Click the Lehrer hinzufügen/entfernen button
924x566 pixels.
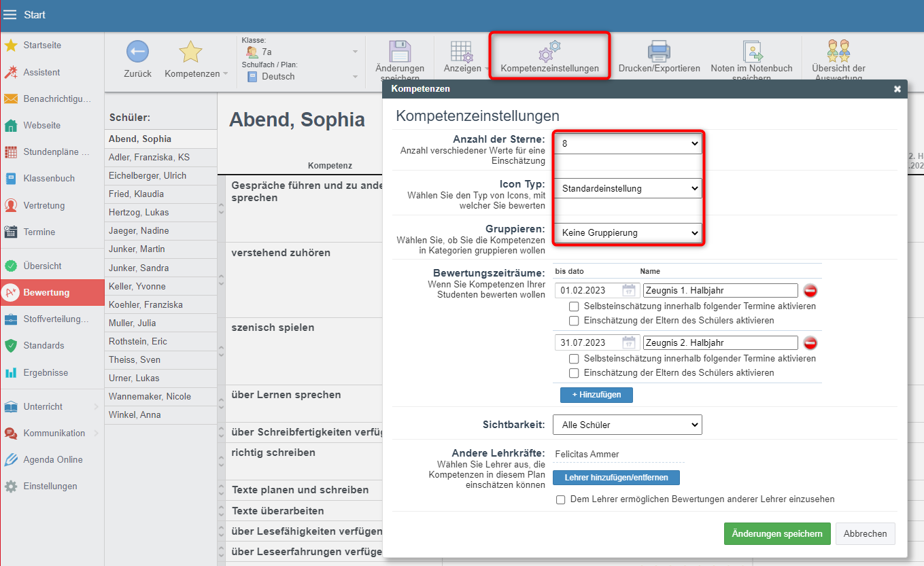[616, 478]
